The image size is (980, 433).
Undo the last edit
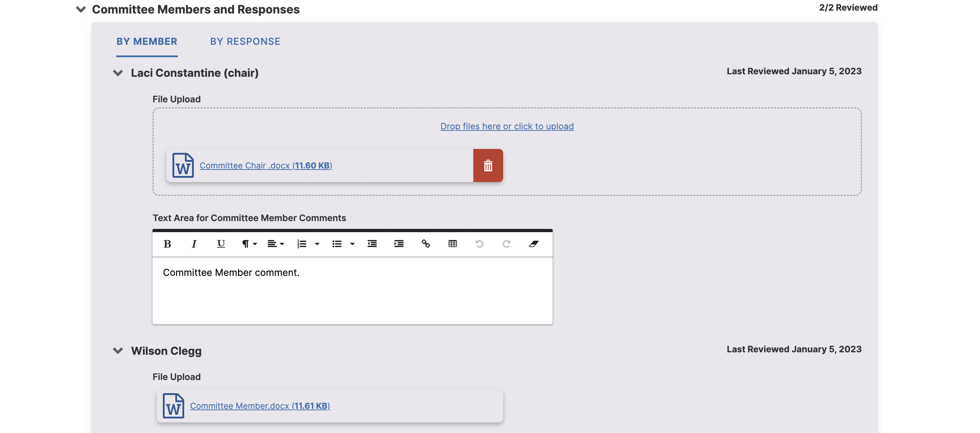[479, 244]
